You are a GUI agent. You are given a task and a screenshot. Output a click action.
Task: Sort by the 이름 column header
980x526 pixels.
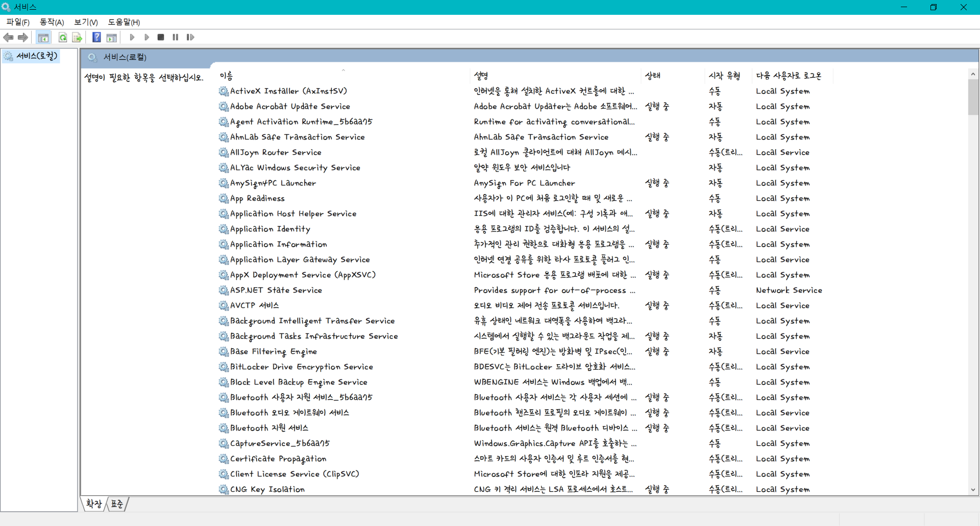[343, 76]
